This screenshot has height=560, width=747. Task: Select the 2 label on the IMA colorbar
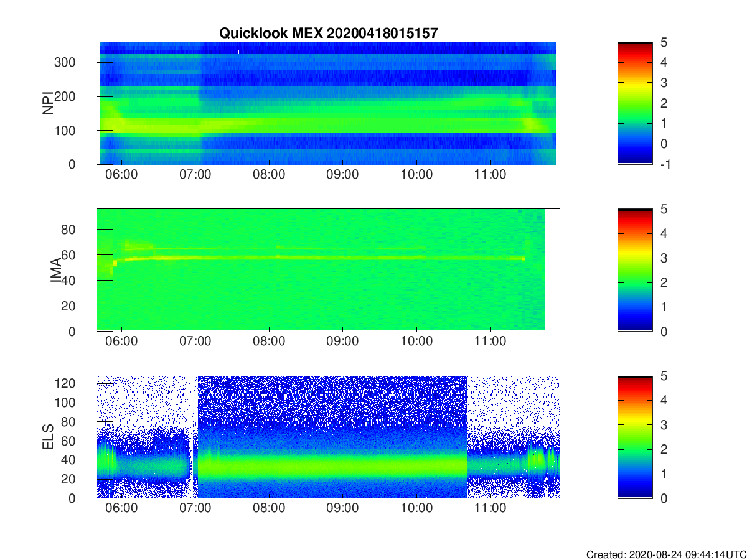(x=664, y=282)
